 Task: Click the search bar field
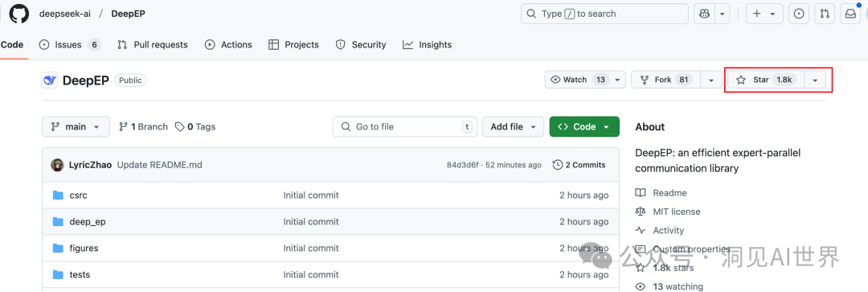604,14
